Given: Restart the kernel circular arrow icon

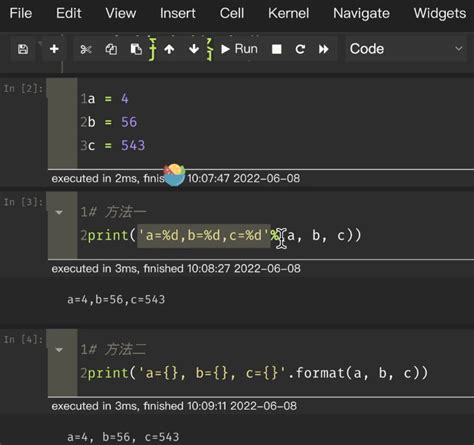Looking at the screenshot, I should [x=300, y=49].
